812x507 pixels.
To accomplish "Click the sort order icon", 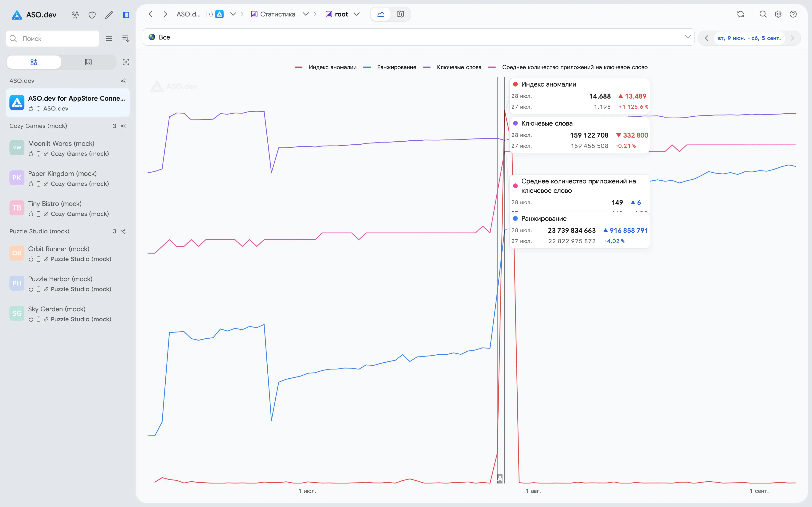I will [126, 39].
